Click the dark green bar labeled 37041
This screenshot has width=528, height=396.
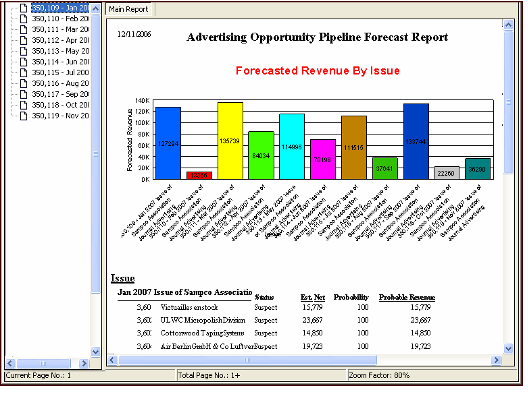(x=385, y=168)
